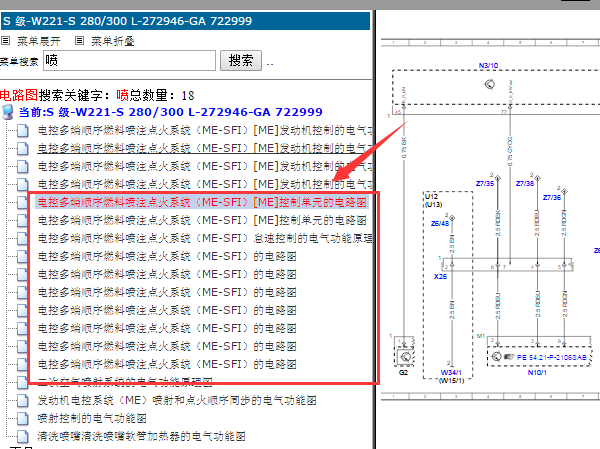This screenshot has width=600, height=449.
Task: Click the 电路图 red heading text
Action: 19,95
